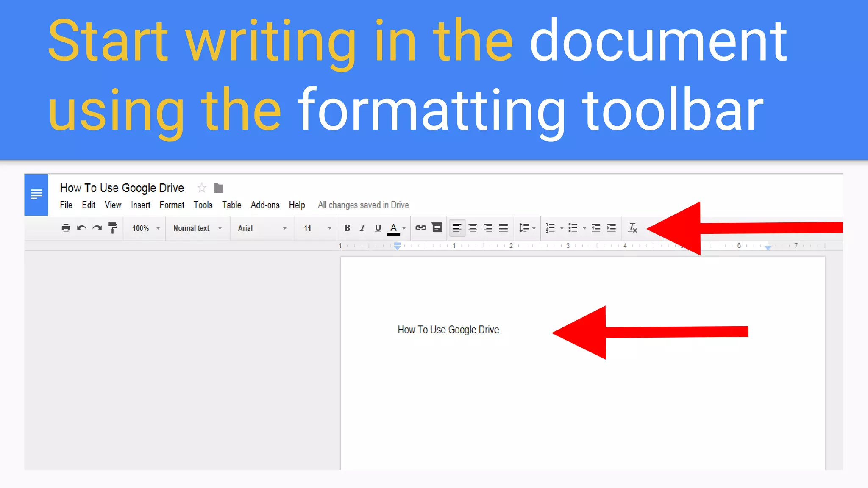Toggle Italic formatting
This screenshot has height=488, width=868.
pyautogui.click(x=362, y=228)
